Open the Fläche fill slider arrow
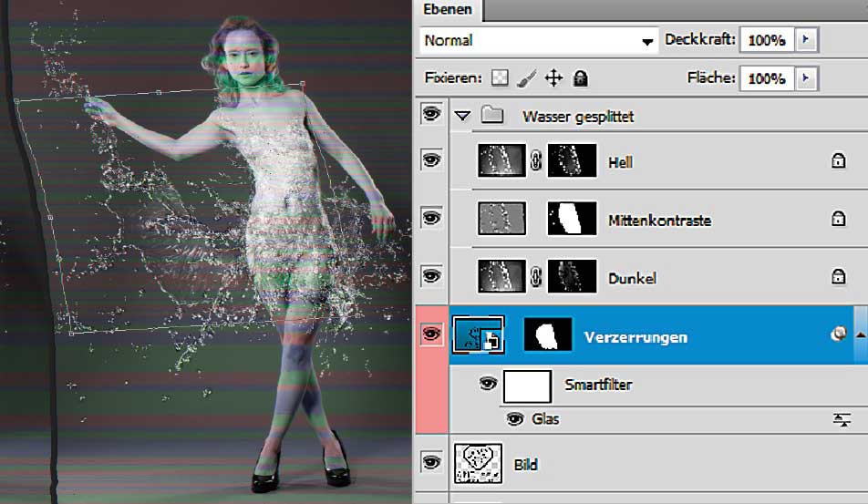The width and height of the screenshot is (868, 504). (x=806, y=78)
